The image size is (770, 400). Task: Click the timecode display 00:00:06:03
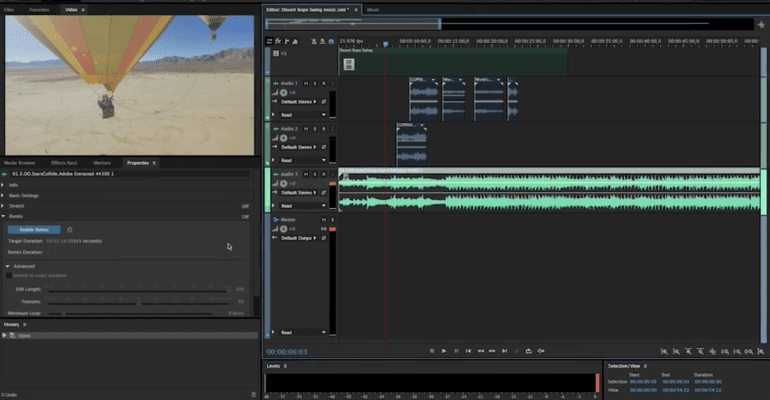[287, 352]
